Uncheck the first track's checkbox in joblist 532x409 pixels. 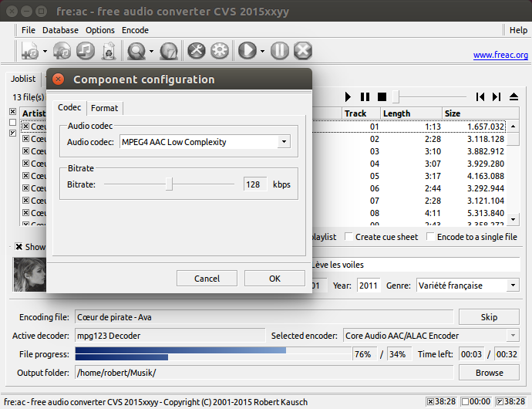click(x=25, y=127)
